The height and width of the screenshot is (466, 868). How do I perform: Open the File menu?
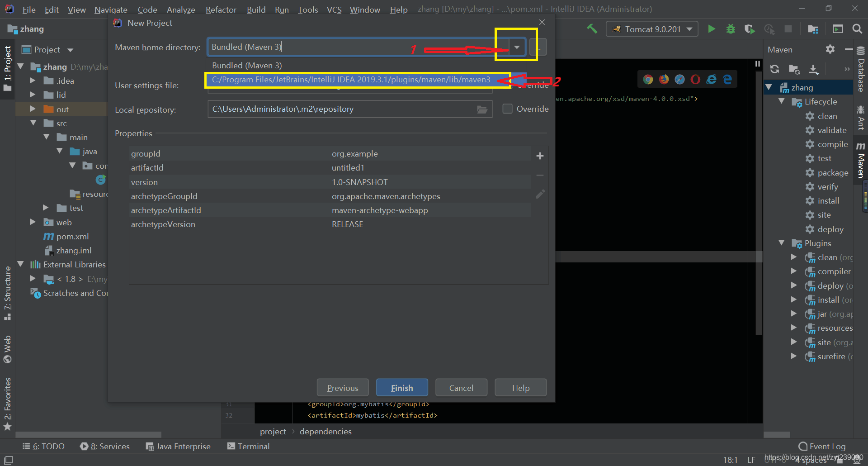29,10
